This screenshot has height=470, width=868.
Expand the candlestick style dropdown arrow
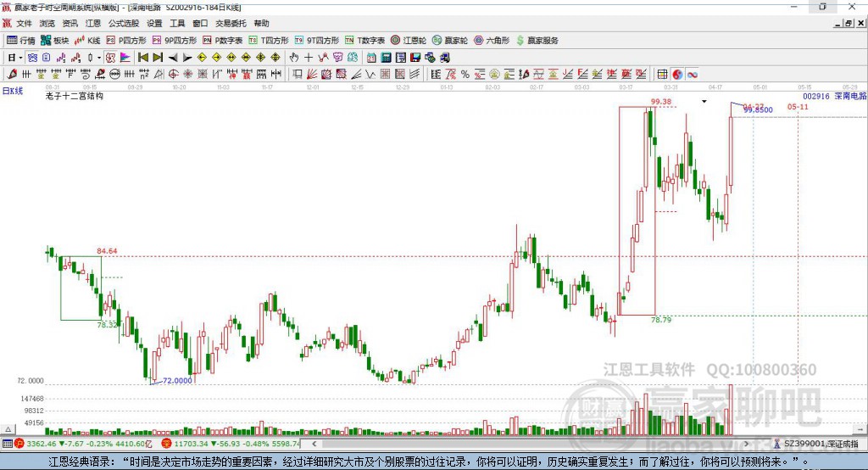tap(98, 58)
